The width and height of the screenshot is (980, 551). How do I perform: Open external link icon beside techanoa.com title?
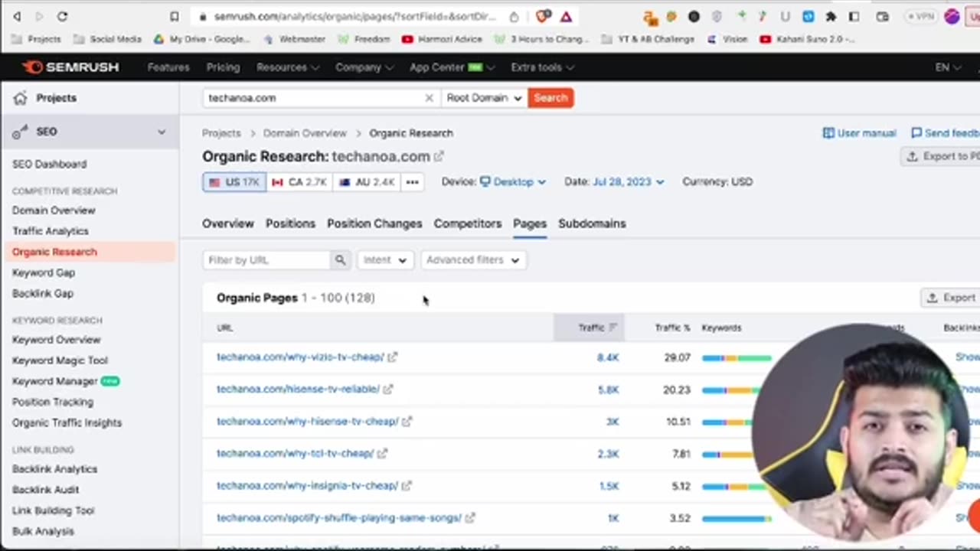click(439, 157)
